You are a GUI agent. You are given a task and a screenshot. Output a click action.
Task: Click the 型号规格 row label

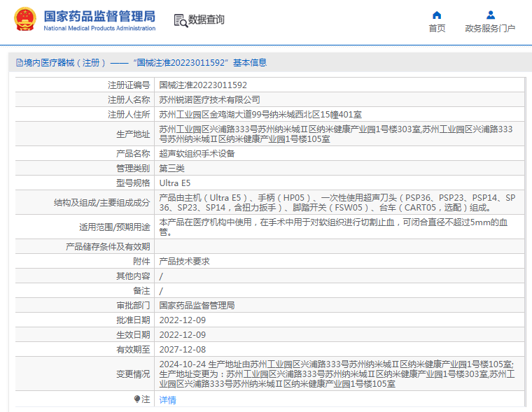click(133, 183)
